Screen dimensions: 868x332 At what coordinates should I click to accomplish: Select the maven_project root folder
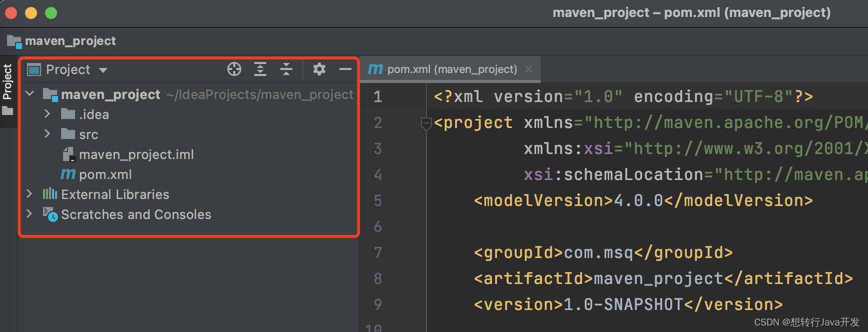[111, 94]
